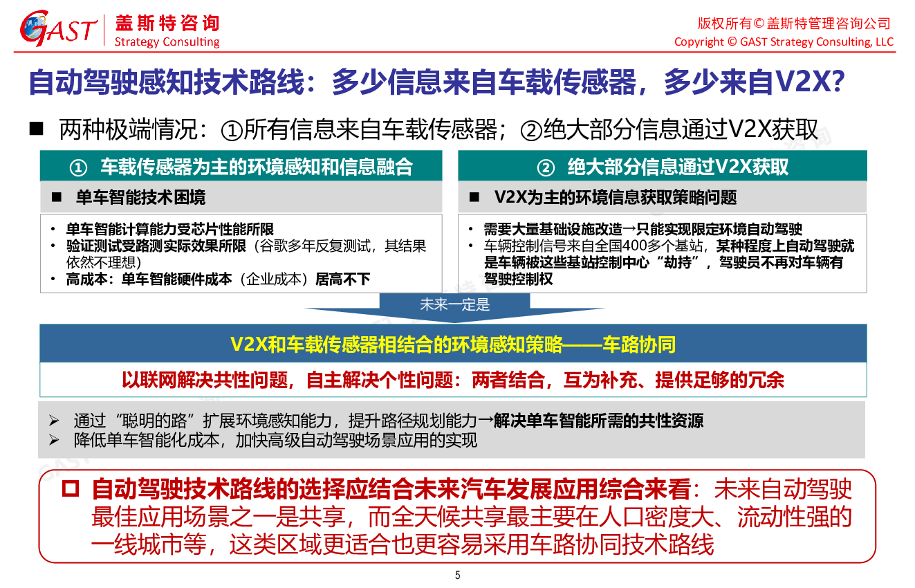915x588 pixels.
Task: Click the green header 绝大部分信息通过V2X获取
Action: [x=678, y=167]
